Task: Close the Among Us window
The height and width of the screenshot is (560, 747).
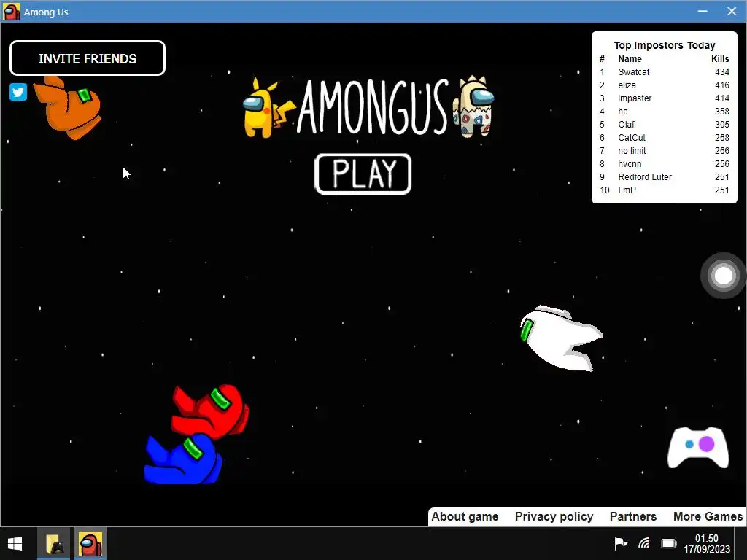Action: point(732,11)
